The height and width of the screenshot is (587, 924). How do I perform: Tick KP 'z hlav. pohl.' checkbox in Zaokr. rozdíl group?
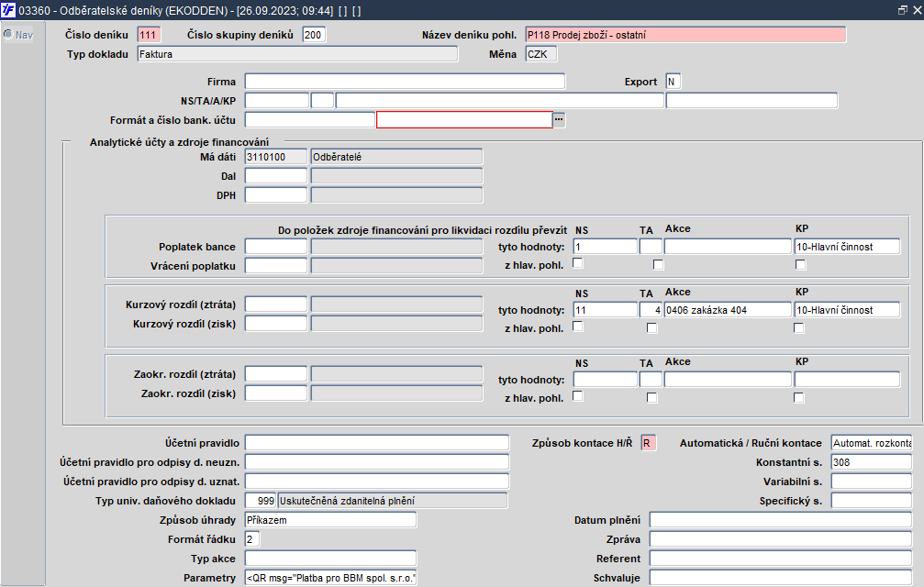pyautogui.click(x=798, y=398)
